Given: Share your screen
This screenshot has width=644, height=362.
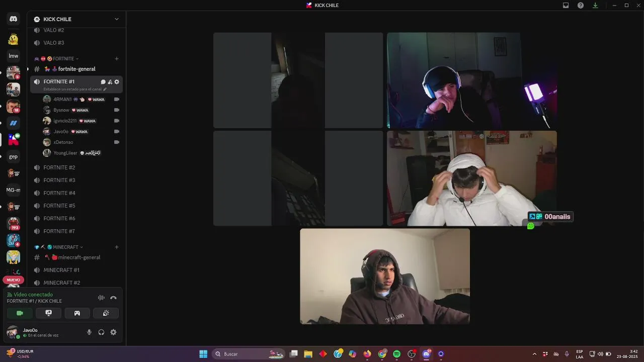Looking at the screenshot, I should coord(49,313).
